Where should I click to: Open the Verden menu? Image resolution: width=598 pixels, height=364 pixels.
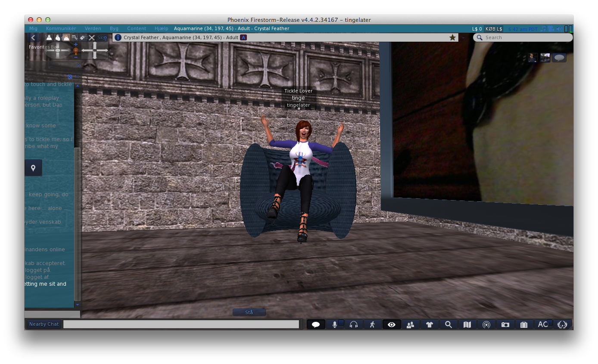[x=93, y=28]
